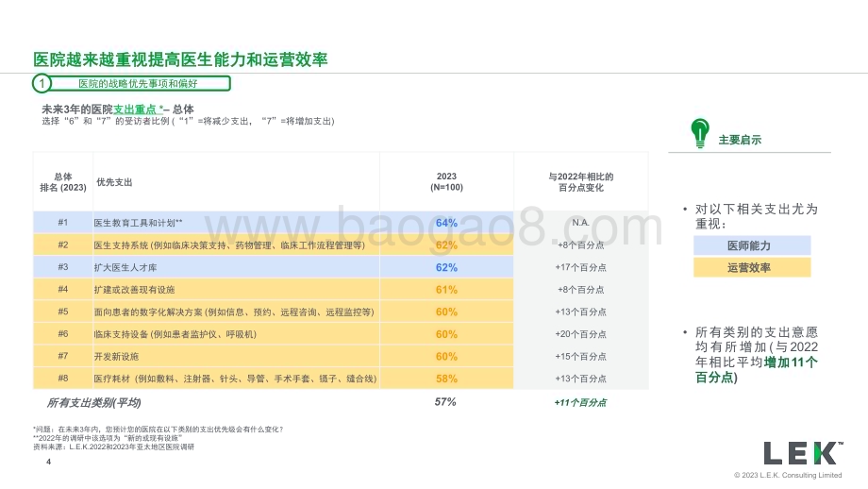Image resolution: width=868 pixels, height=489 pixels.
Task: Click the +20个百分点 cell
Action: [580, 334]
